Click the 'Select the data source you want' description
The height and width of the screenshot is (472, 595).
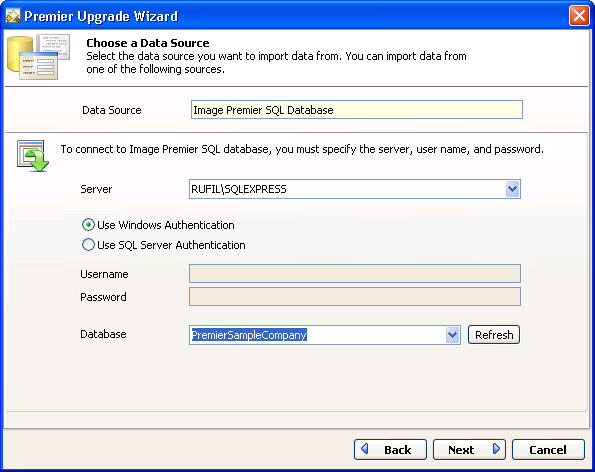tap(276, 63)
